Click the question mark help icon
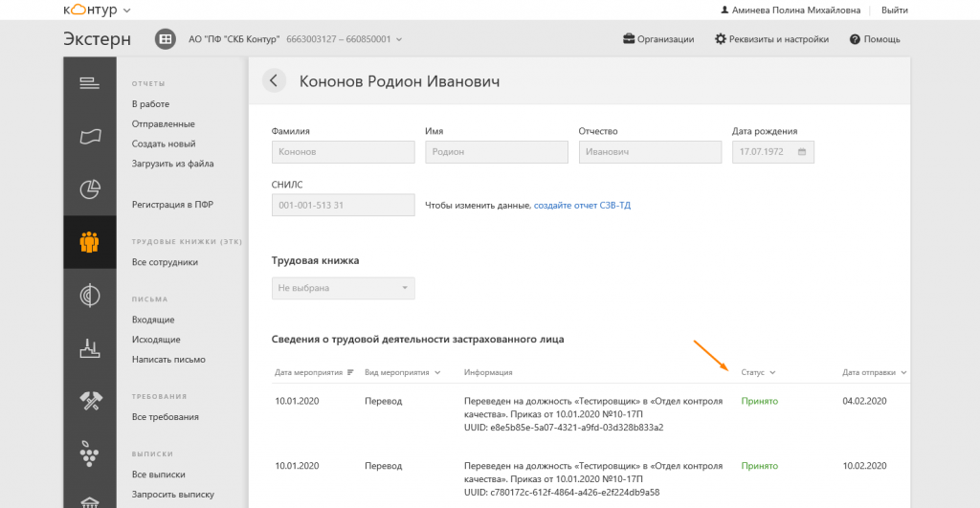 [855, 39]
